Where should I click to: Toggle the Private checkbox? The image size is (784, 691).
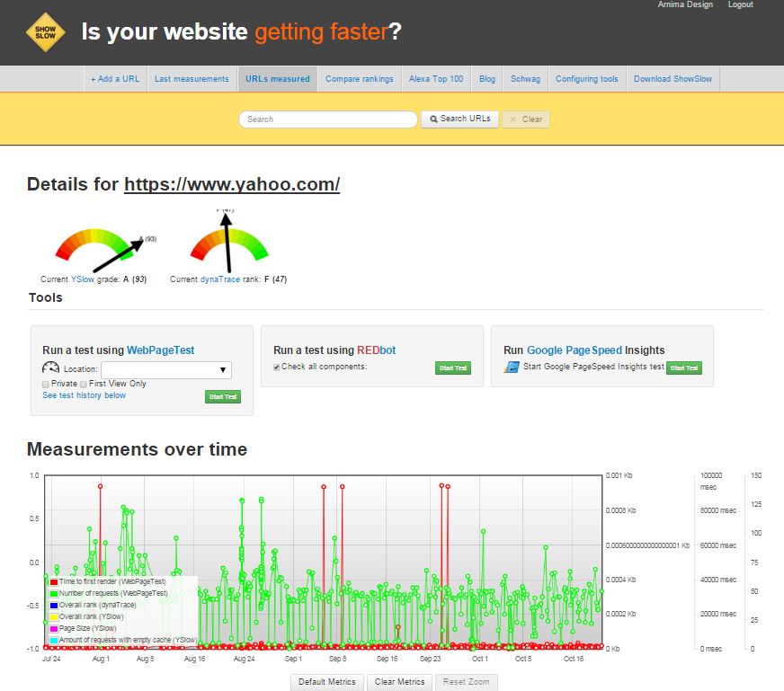[x=46, y=385]
